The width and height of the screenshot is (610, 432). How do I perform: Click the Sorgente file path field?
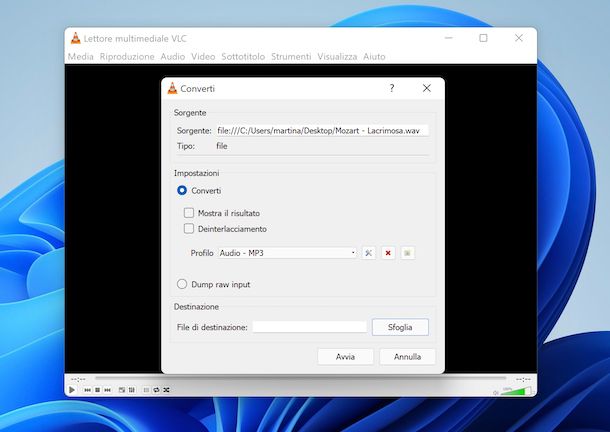point(322,130)
